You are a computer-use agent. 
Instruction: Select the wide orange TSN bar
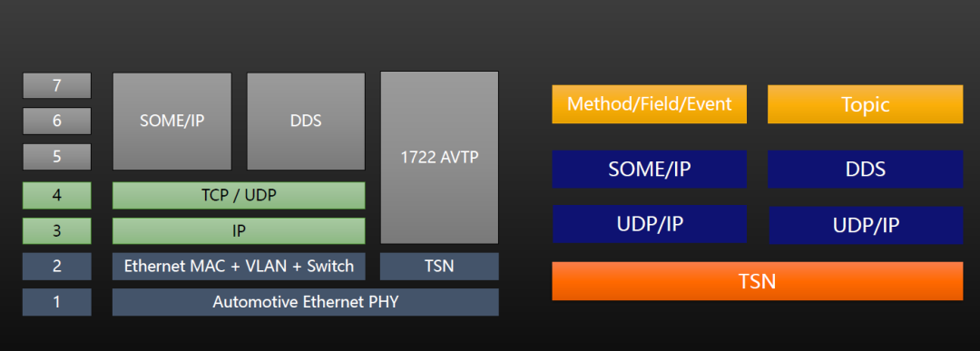coord(758,281)
